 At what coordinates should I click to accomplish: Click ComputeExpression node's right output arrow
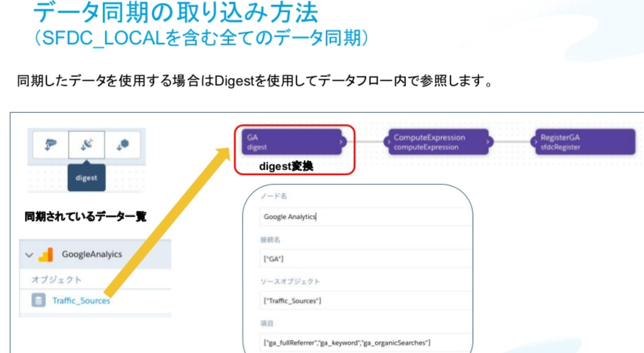488,142
